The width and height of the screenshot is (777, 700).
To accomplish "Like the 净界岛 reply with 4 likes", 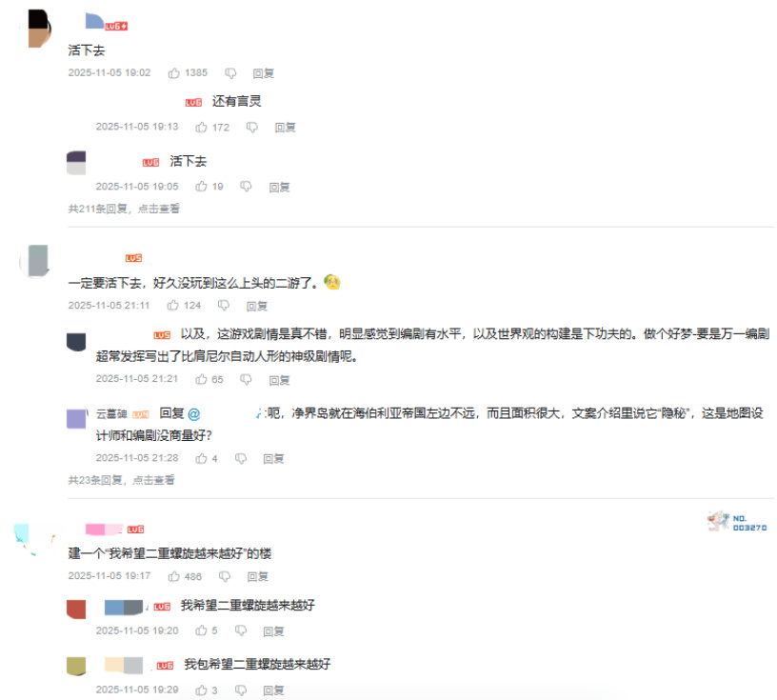I will [x=201, y=458].
